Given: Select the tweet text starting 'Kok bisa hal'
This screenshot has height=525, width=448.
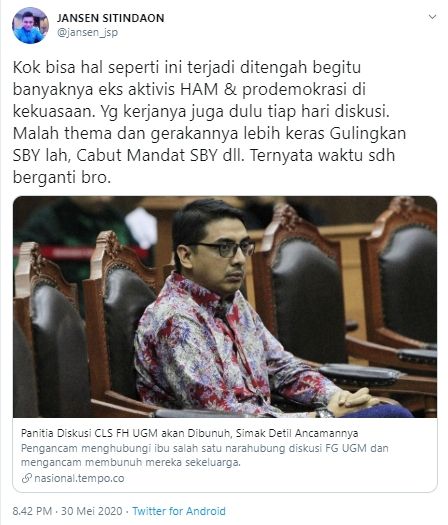Looking at the screenshot, I should click(x=209, y=122).
